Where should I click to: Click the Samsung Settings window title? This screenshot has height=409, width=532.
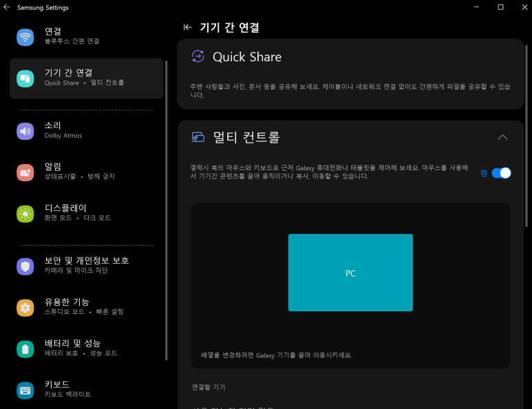point(43,8)
